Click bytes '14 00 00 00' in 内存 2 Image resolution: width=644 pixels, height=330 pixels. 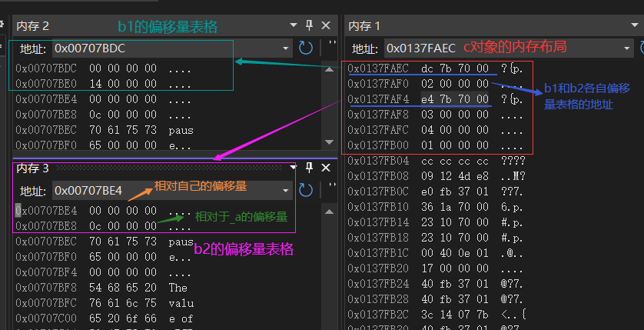tap(123, 84)
